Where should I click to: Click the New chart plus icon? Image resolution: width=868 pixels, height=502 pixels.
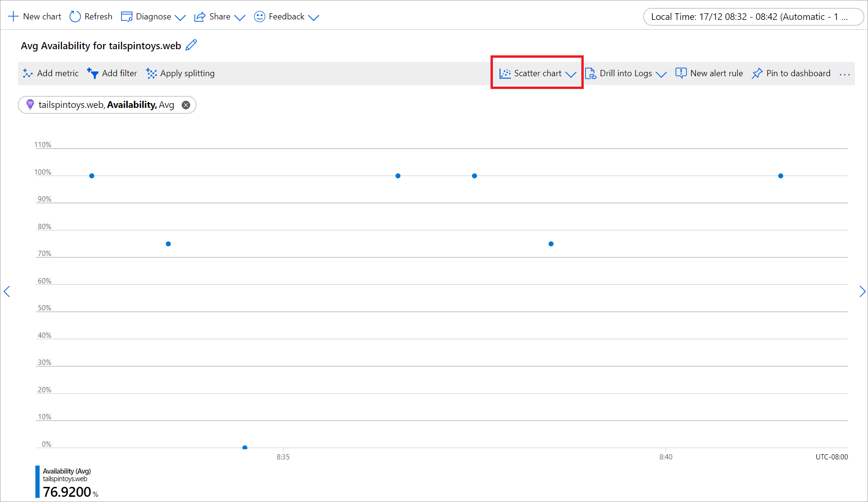pyautogui.click(x=13, y=17)
